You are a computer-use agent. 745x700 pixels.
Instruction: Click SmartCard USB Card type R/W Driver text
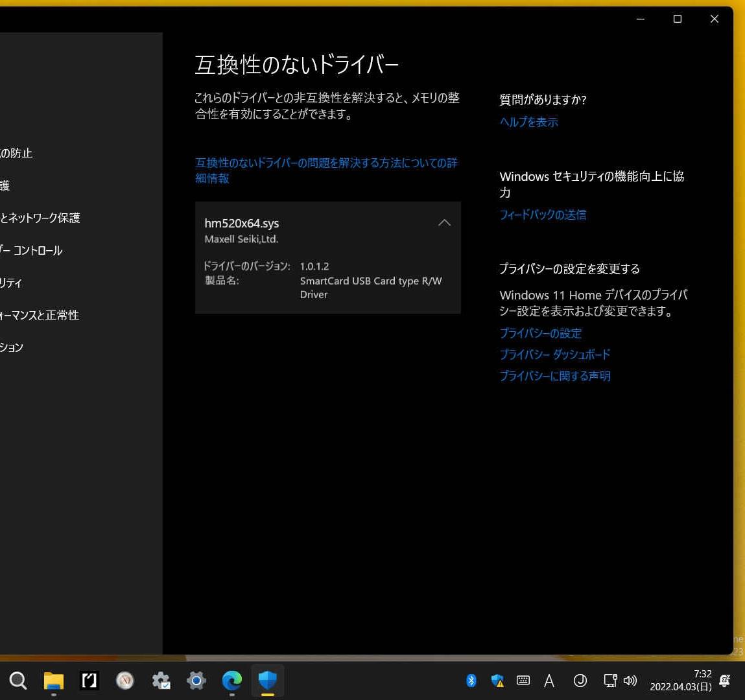(x=371, y=287)
